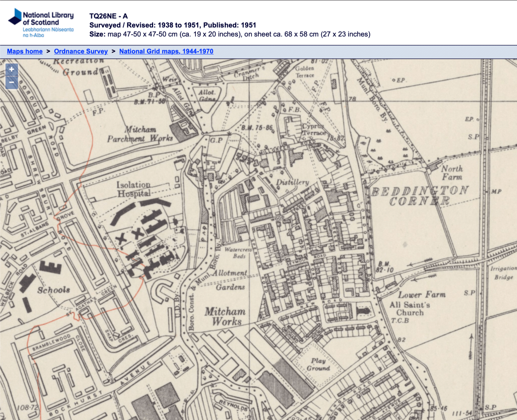
Task: Click the Schools label on the map
Action: click(53, 290)
